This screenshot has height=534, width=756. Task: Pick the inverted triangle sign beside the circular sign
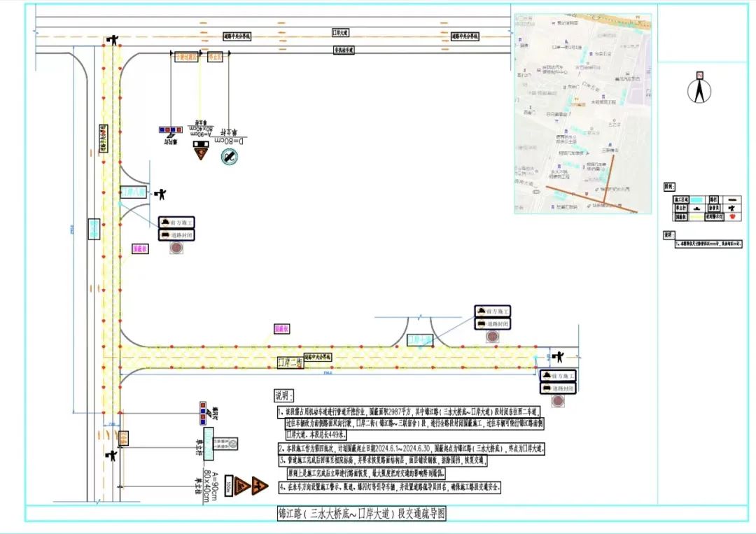pyautogui.click(x=201, y=154)
